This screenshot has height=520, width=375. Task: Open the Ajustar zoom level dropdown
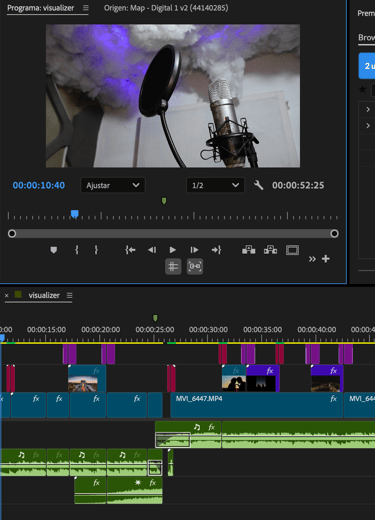pos(113,185)
